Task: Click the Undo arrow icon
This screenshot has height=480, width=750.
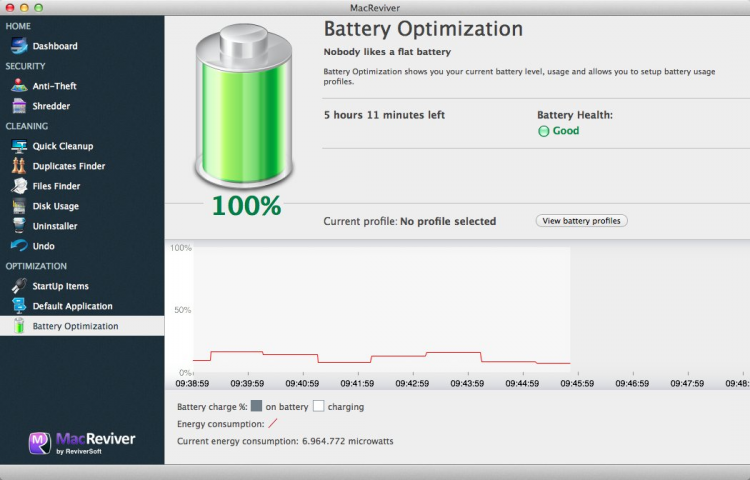Action: (x=19, y=246)
